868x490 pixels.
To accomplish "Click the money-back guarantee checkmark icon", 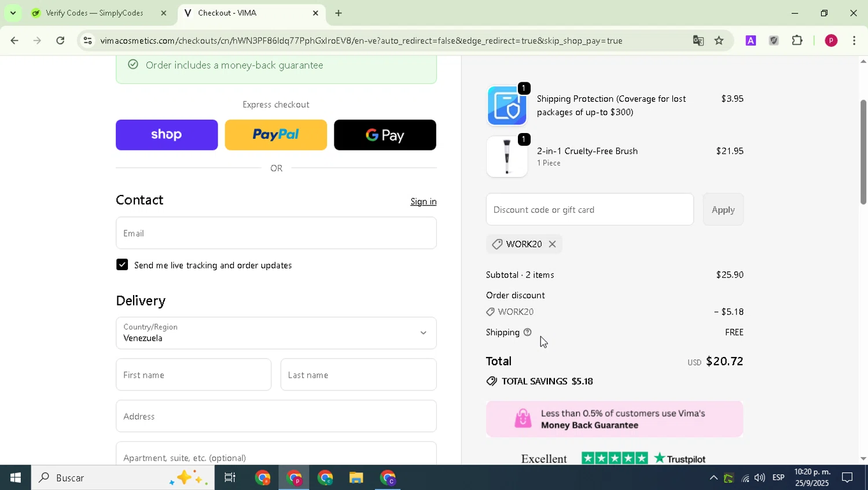I will coord(133,64).
